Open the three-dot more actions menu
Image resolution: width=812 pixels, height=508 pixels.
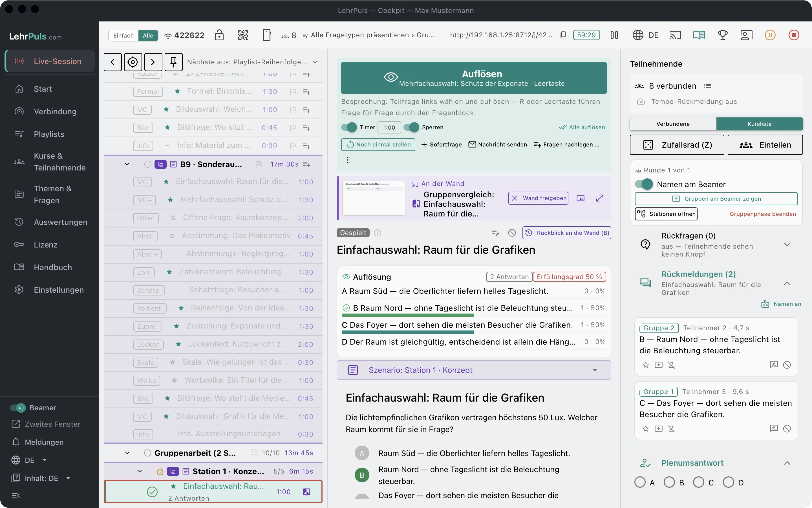click(348, 160)
